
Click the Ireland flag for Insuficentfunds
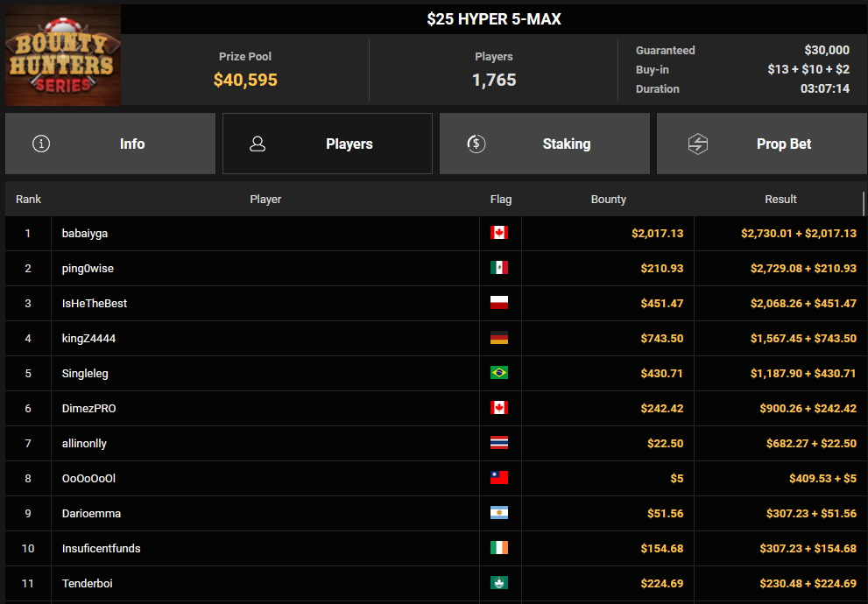click(498, 548)
